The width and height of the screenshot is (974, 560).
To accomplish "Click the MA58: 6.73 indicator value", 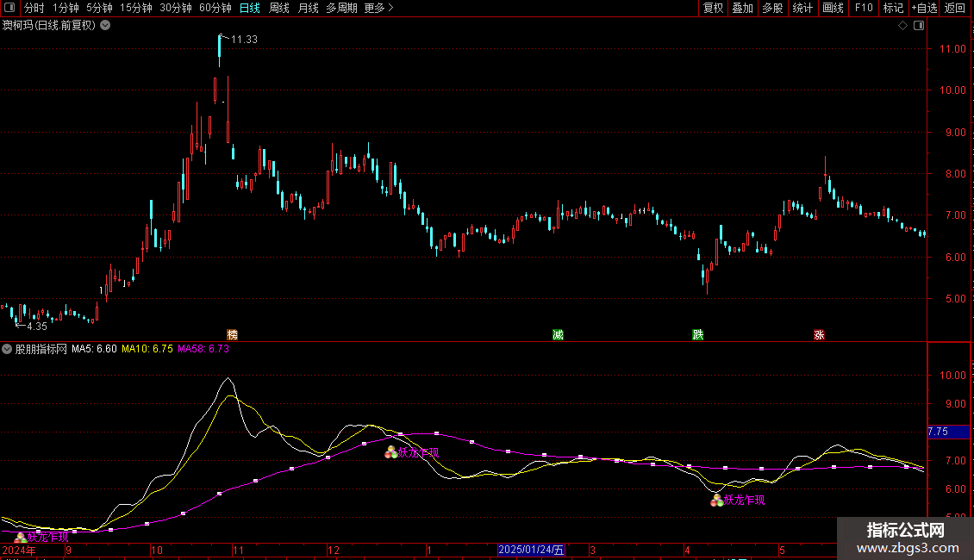I will (203, 349).
